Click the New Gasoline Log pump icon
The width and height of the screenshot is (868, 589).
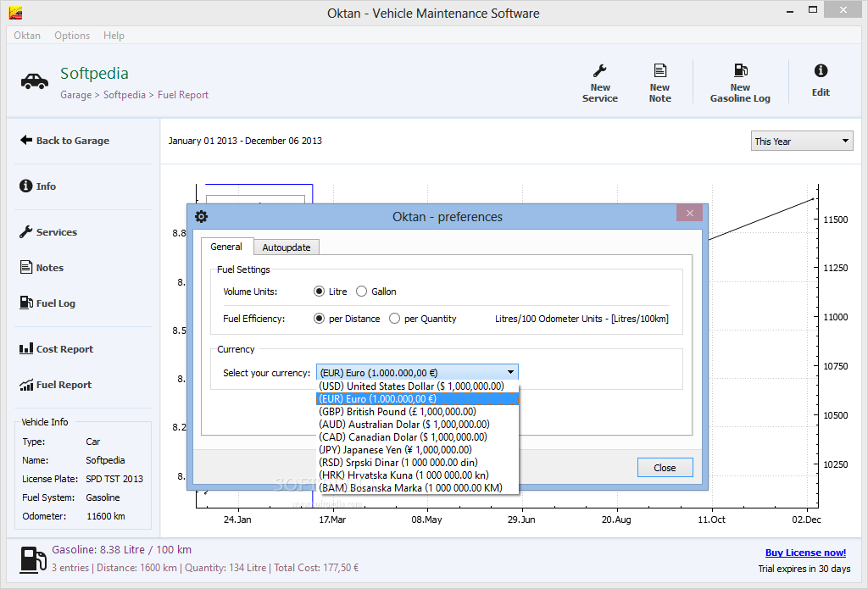(740, 70)
